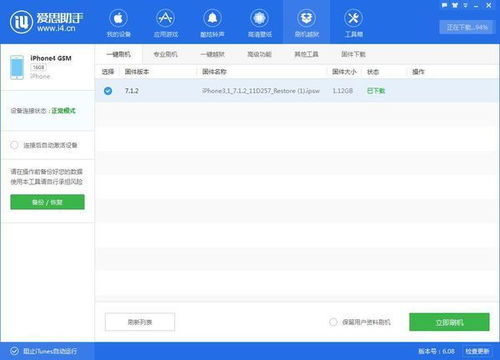Viewport: 500px width, 360px height.
Task: Open the My Device apple icon
Action: coord(118,18)
